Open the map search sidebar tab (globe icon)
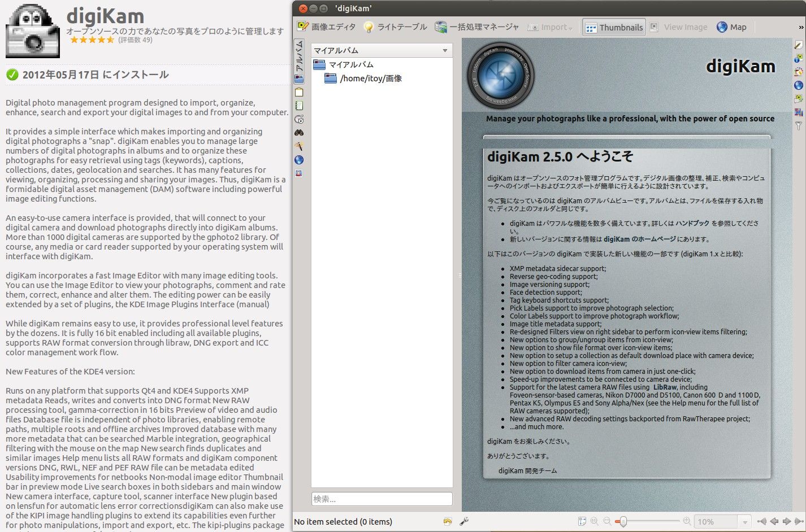 click(299, 160)
